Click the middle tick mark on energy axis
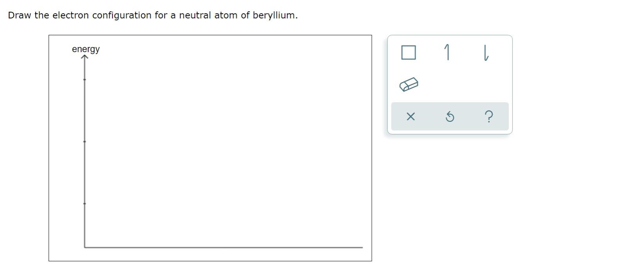 (85, 141)
